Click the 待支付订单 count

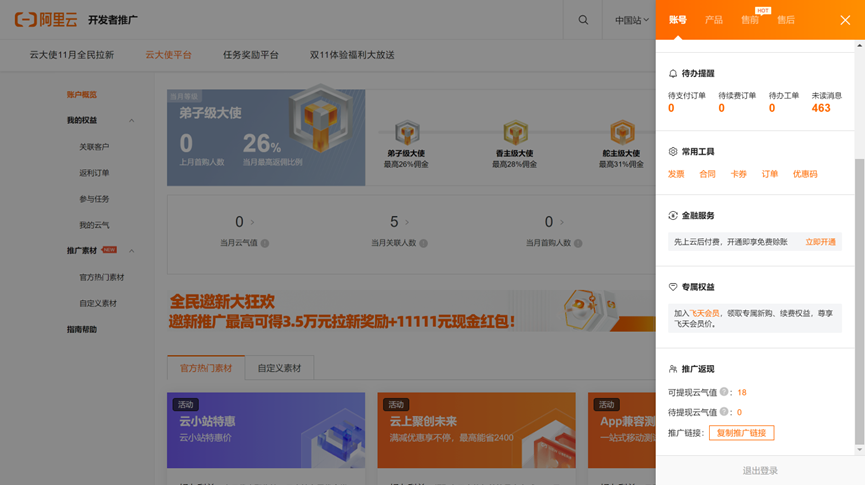(671, 108)
